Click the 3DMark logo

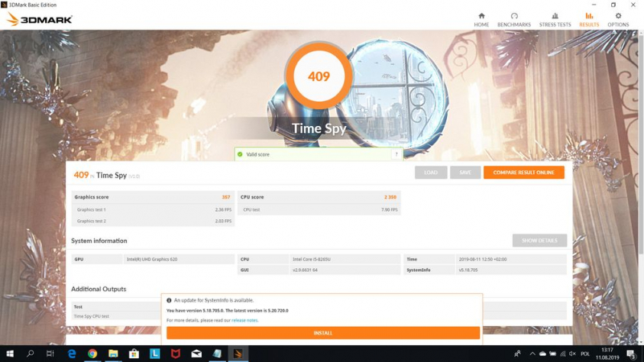[40, 19]
